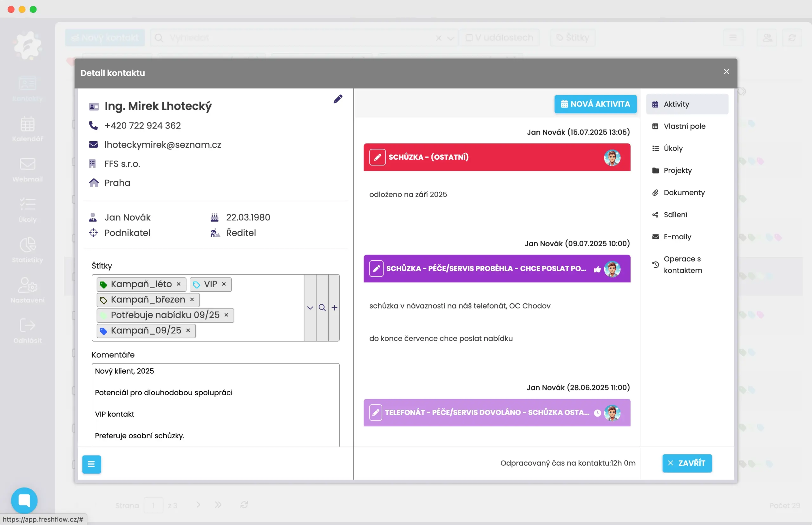Switch to Vlastní pole tab
The width and height of the screenshot is (812, 525).
(684, 126)
